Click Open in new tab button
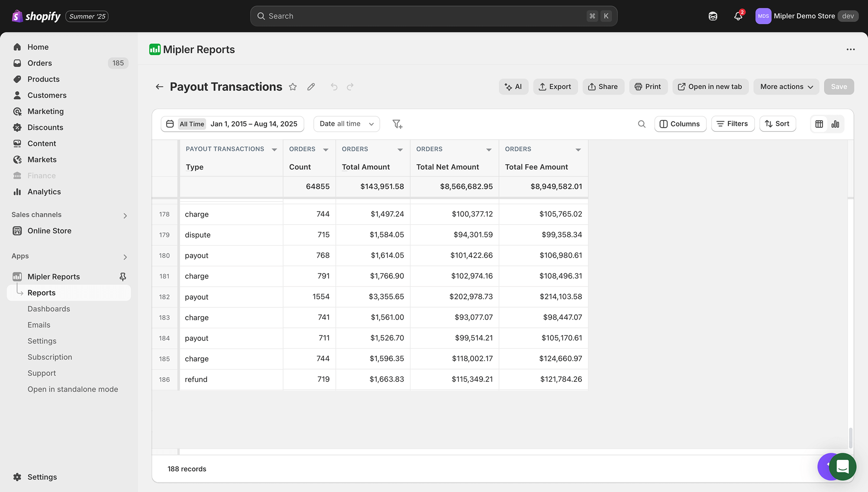Screen dimensions: 868x492 pyautogui.click(x=710, y=87)
